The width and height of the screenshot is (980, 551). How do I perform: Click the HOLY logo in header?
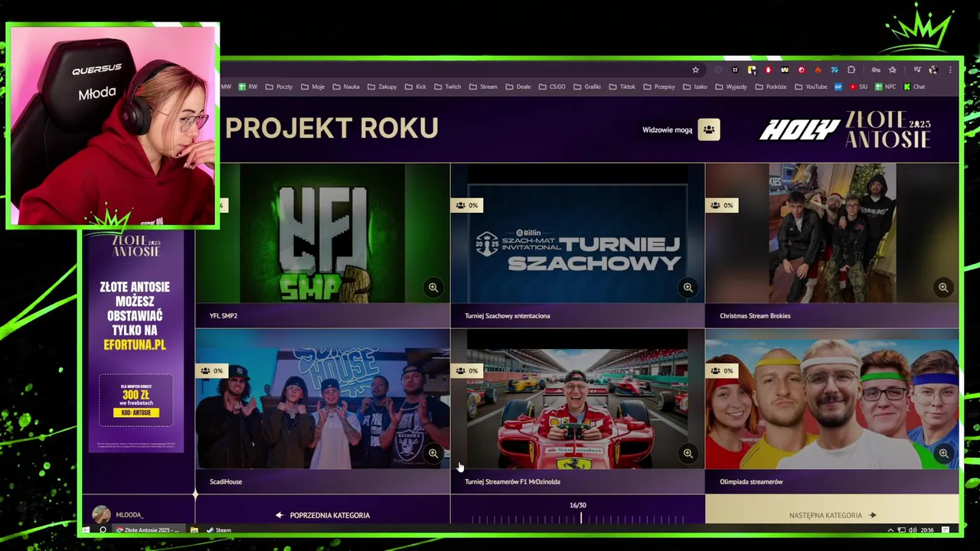coord(799,130)
